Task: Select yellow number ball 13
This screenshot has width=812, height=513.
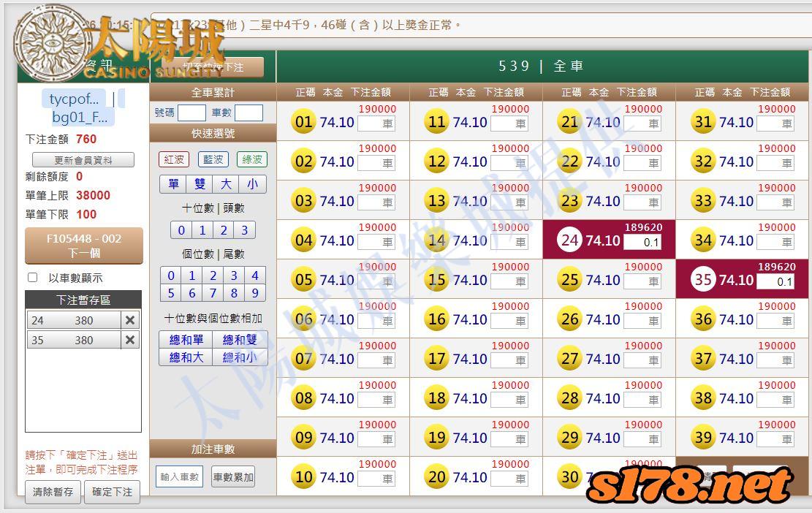Action: coord(436,200)
